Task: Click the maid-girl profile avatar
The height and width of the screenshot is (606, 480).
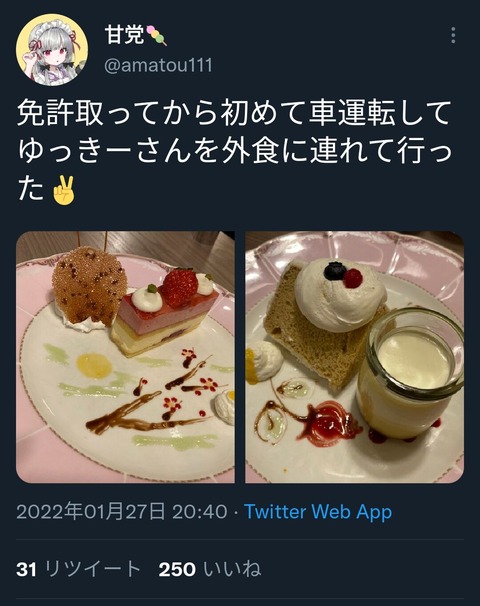Action: [52, 49]
